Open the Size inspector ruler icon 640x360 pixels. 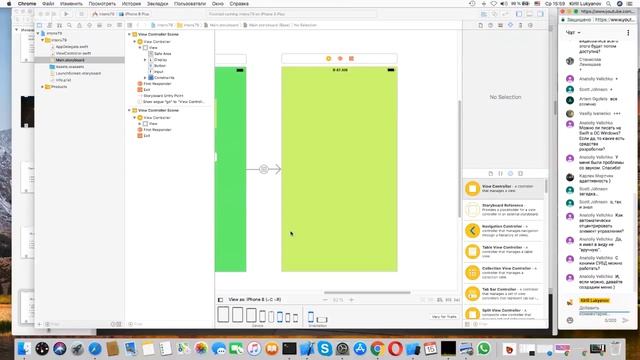tap(520, 25)
